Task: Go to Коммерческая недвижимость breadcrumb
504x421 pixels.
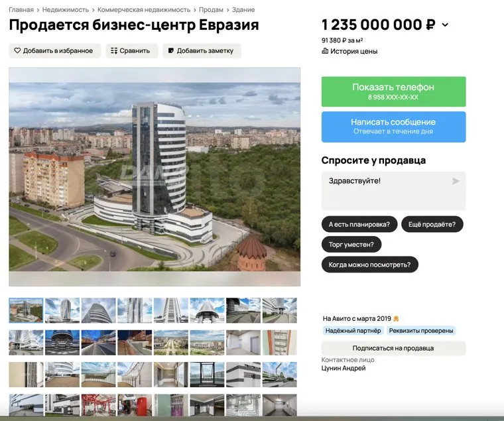Action: tap(144, 10)
